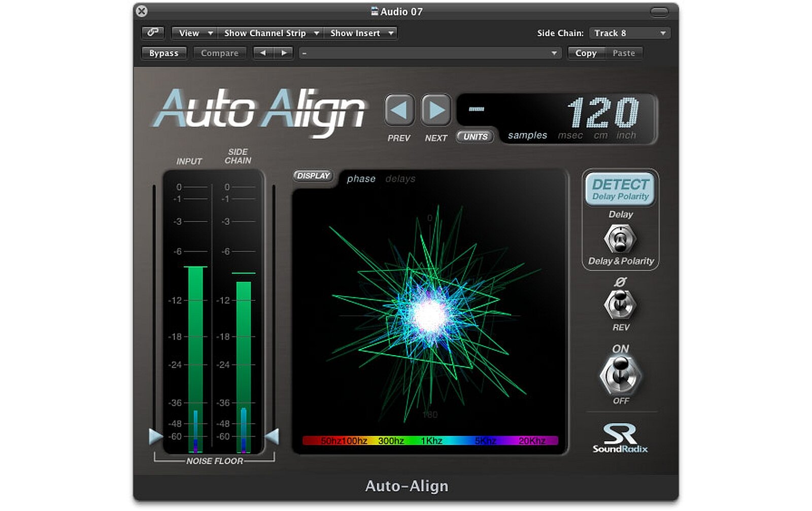Select the phase display tab
This screenshot has height=511, width=812.
pyautogui.click(x=361, y=179)
